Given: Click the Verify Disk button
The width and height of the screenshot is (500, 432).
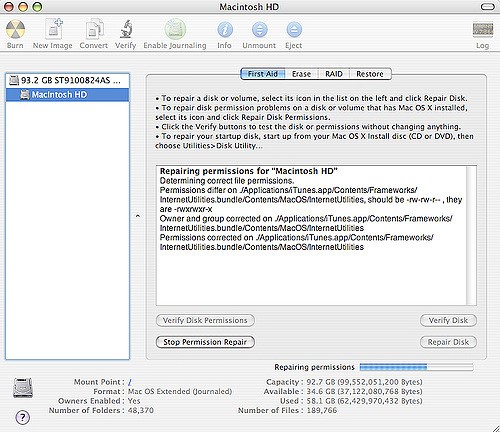Looking at the screenshot, I should pyautogui.click(x=448, y=320).
